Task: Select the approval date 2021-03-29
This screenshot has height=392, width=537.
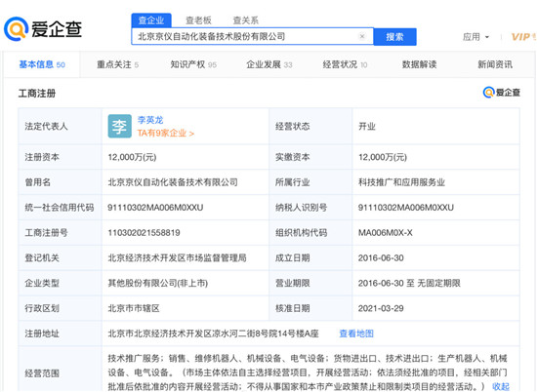Action: tap(381, 308)
